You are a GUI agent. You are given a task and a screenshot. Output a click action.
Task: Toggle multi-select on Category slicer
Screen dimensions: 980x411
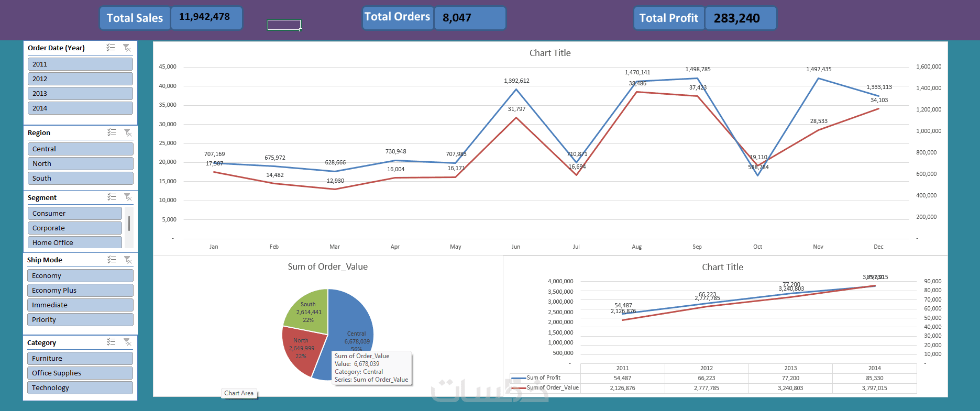[111, 342]
